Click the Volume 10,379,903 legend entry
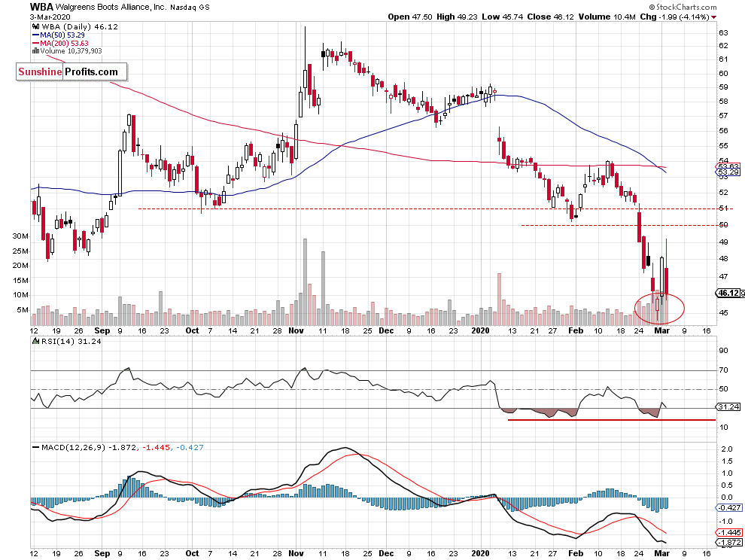Viewport: 745px width, 560px height. coord(71,51)
